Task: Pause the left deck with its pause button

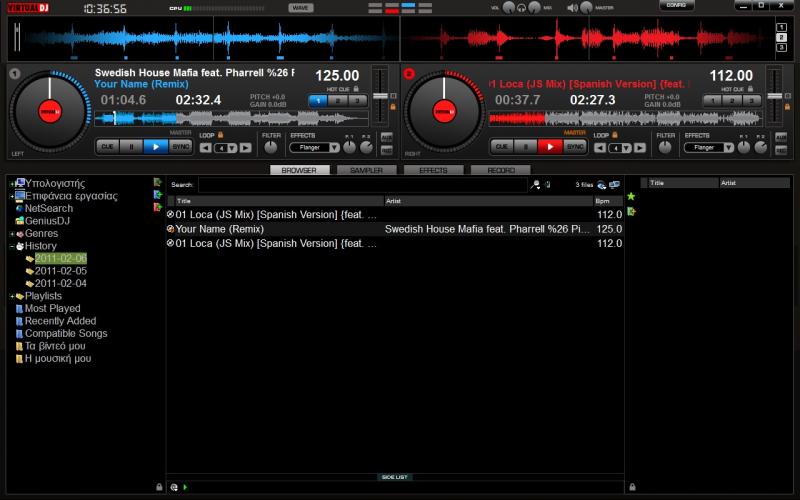Action: coord(131,147)
